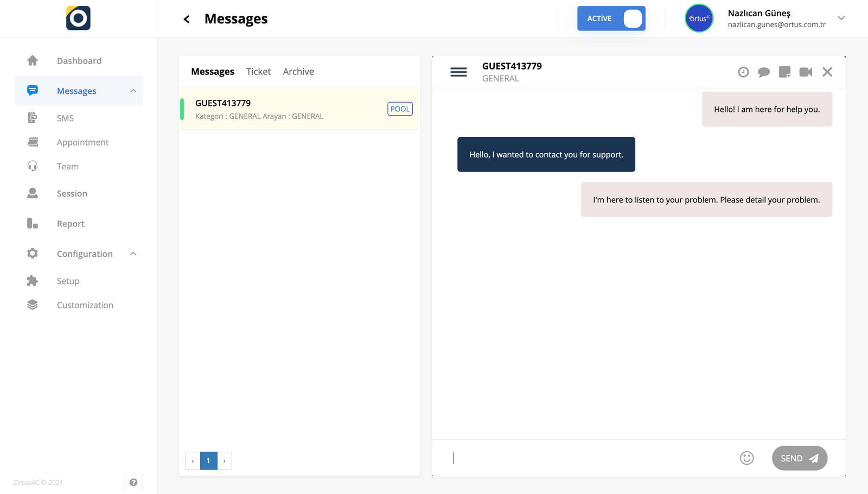Open the emoji picker in message box

coord(747,458)
